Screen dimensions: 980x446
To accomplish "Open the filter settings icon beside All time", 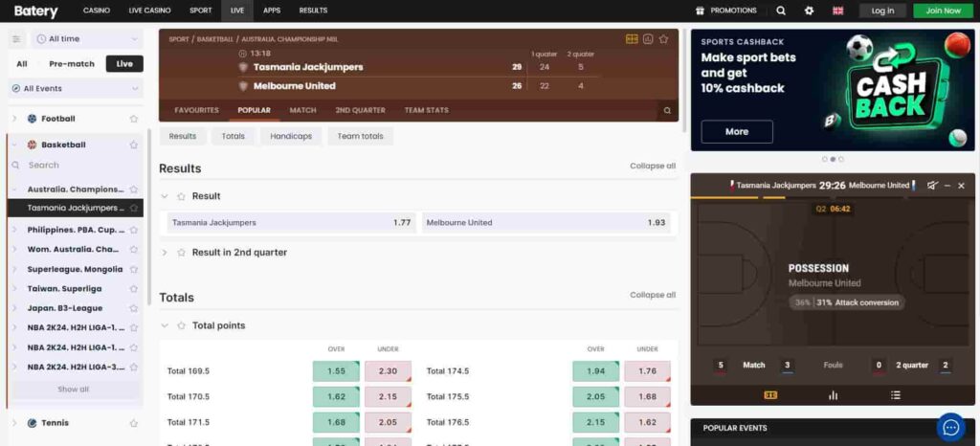I will 17,38.
